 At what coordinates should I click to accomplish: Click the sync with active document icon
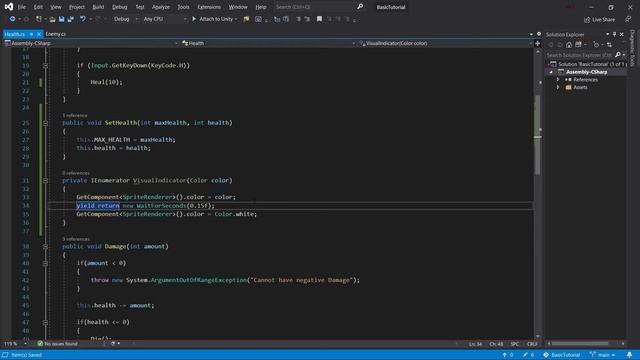click(609, 45)
